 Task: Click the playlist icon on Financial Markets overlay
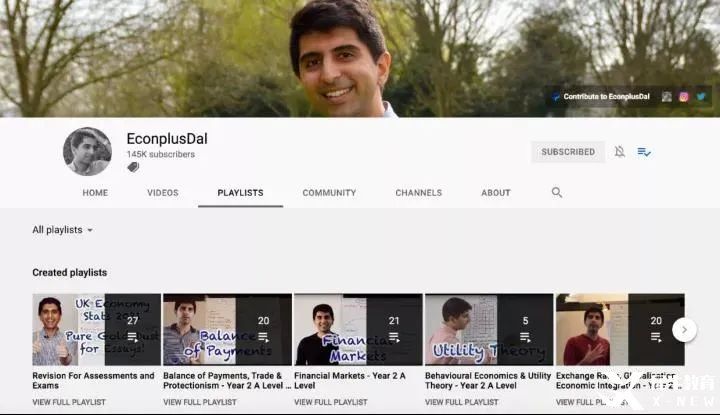point(394,337)
